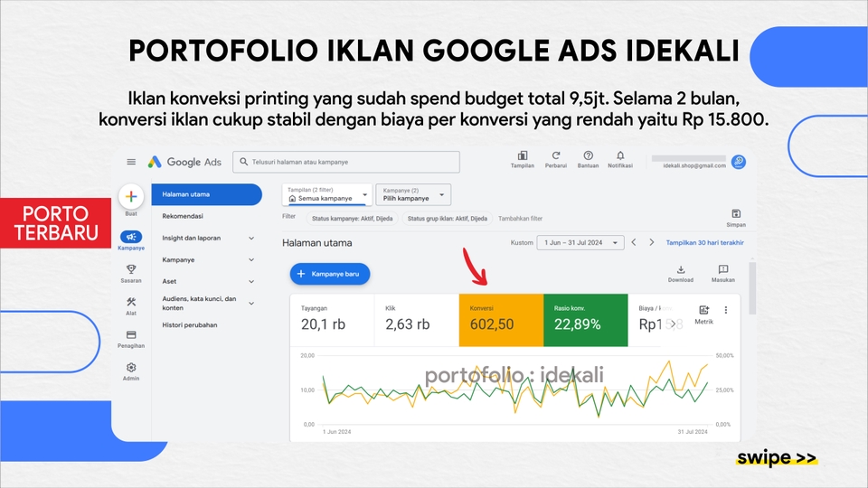Open the hamburger main menu
This screenshot has width=868, height=488.
click(131, 162)
